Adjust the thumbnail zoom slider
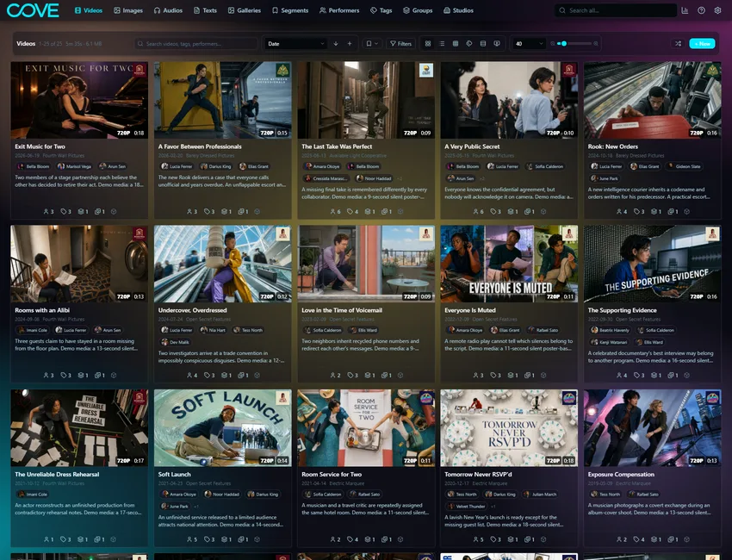The width and height of the screenshot is (732, 560). tap(574, 43)
